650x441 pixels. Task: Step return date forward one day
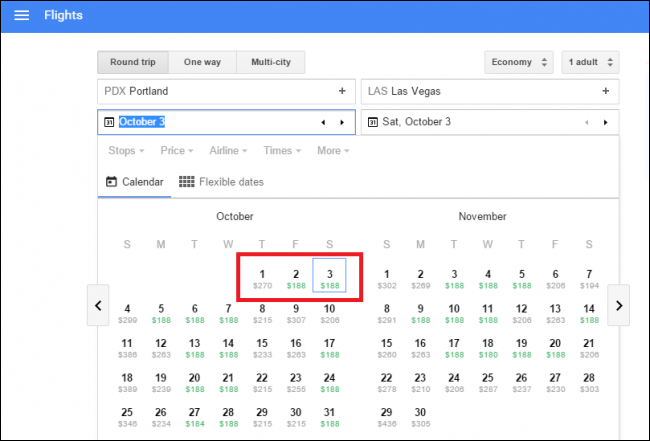pyautogui.click(x=606, y=122)
